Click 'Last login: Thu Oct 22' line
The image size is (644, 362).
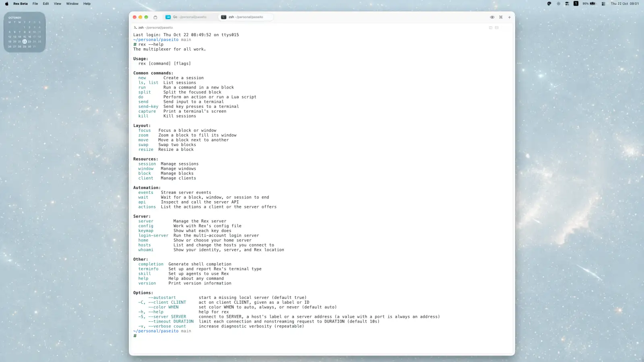coord(186,35)
